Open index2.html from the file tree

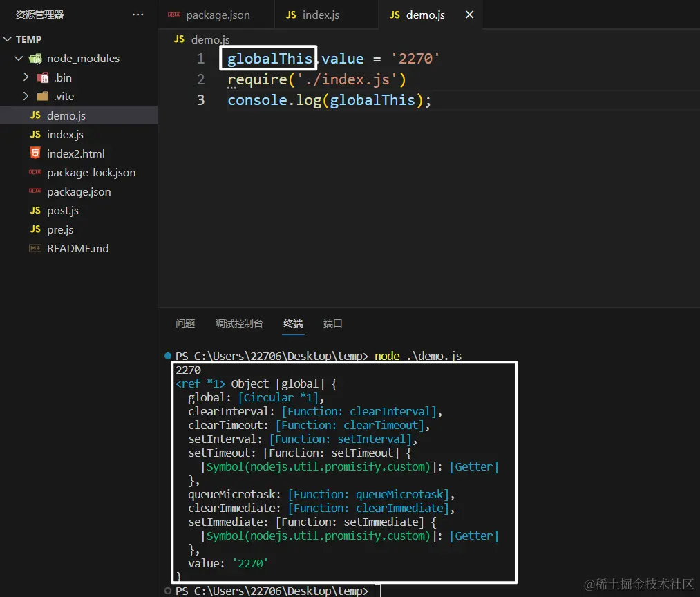79,153
